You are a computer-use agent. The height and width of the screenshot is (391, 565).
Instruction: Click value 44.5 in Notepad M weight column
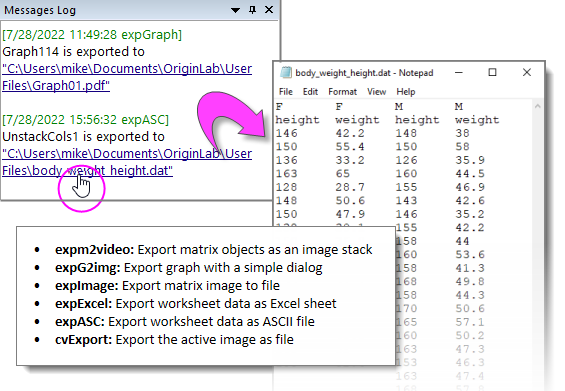470,174
